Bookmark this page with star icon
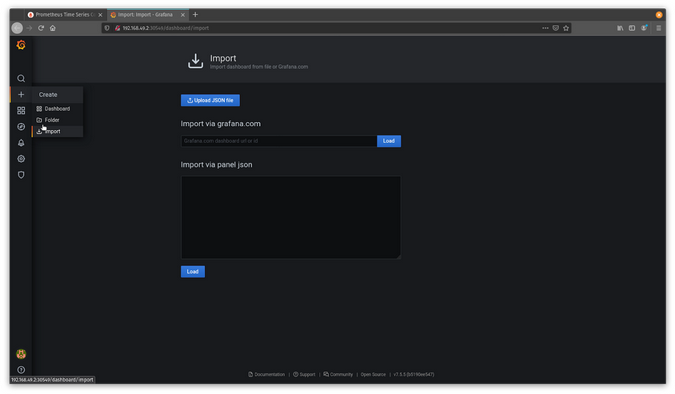 point(566,28)
